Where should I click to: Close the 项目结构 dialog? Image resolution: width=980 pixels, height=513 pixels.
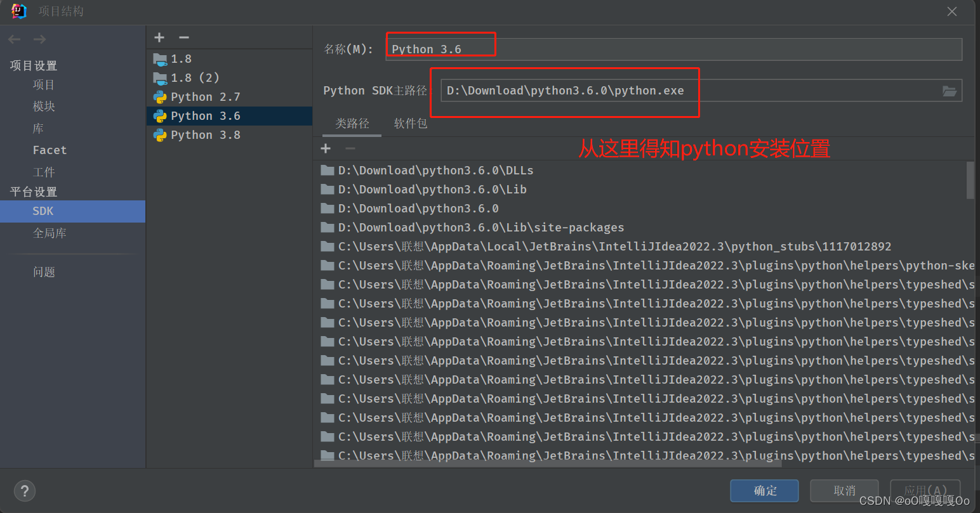pos(952,11)
